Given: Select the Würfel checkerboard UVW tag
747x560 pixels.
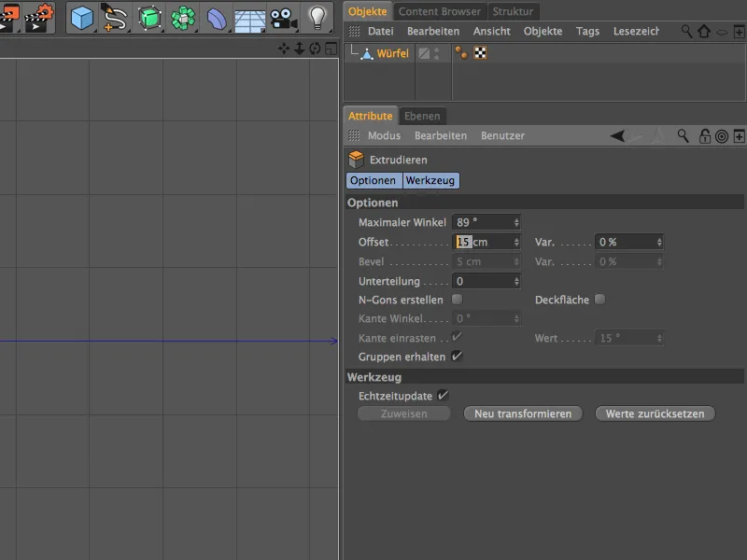Looking at the screenshot, I should click(480, 53).
